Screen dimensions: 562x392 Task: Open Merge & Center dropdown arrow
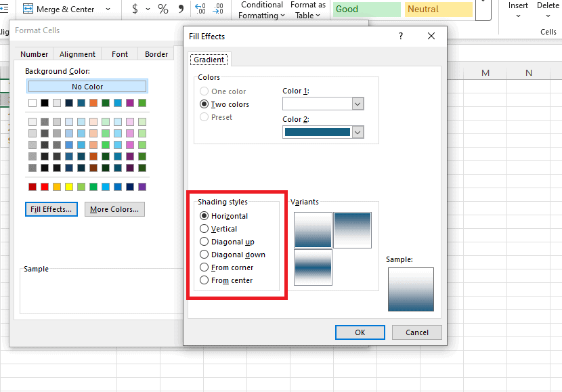[108, 9]
